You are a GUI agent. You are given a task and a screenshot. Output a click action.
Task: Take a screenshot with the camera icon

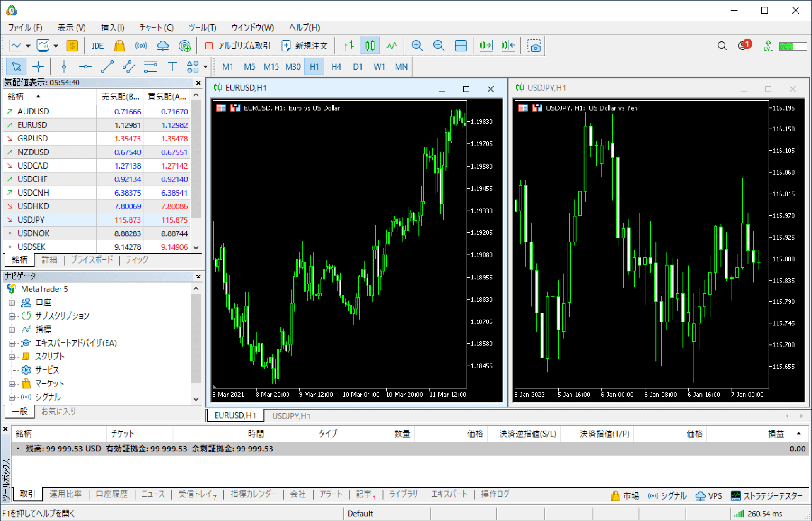click(534, 46)
